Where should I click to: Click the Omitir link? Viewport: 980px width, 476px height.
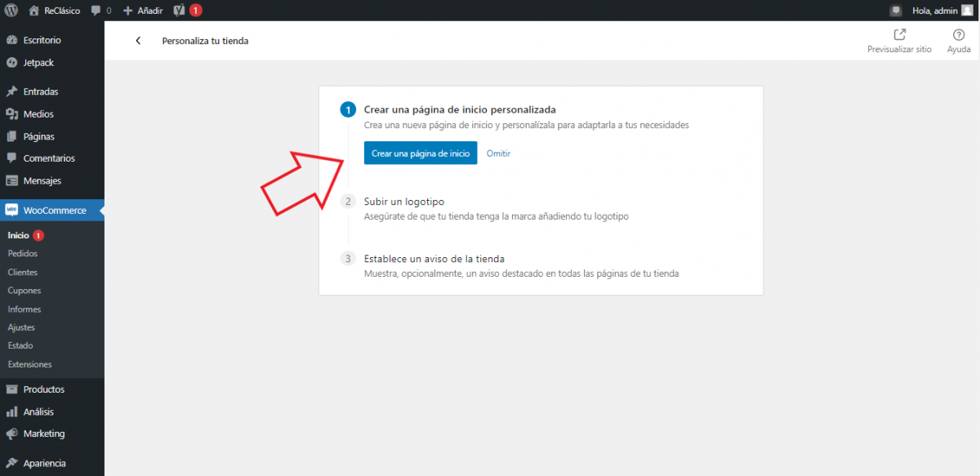point(498,153)
